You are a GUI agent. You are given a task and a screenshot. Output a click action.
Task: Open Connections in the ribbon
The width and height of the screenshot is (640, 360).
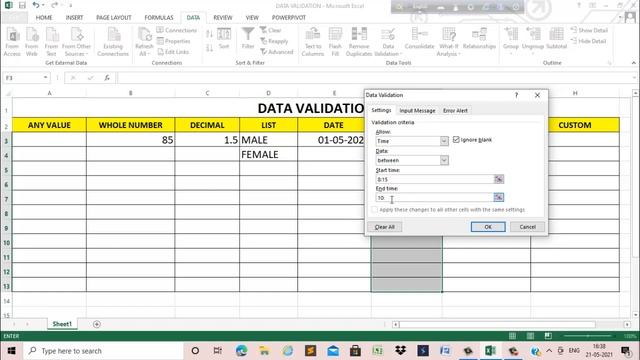click(177, 30)
